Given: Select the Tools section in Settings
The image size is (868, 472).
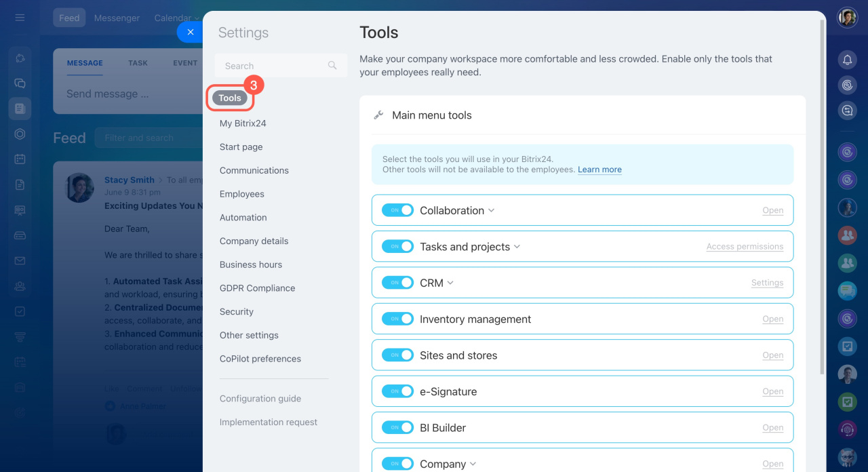Looking at the screenshot, I should click(x=230, y=98).
